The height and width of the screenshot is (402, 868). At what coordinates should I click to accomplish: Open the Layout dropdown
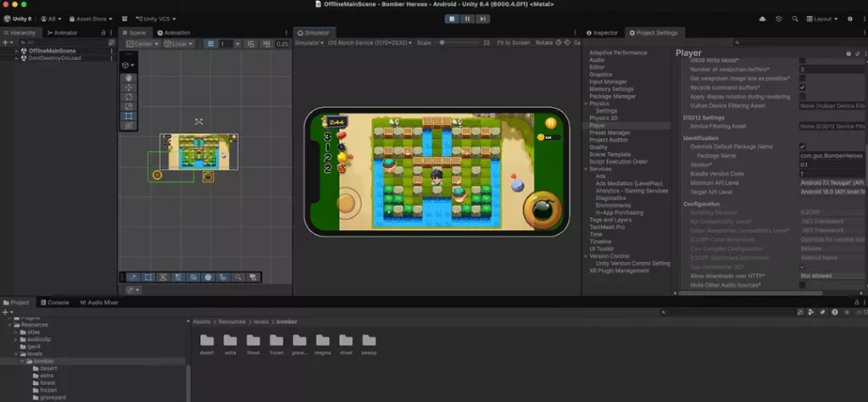click(822, 19)
